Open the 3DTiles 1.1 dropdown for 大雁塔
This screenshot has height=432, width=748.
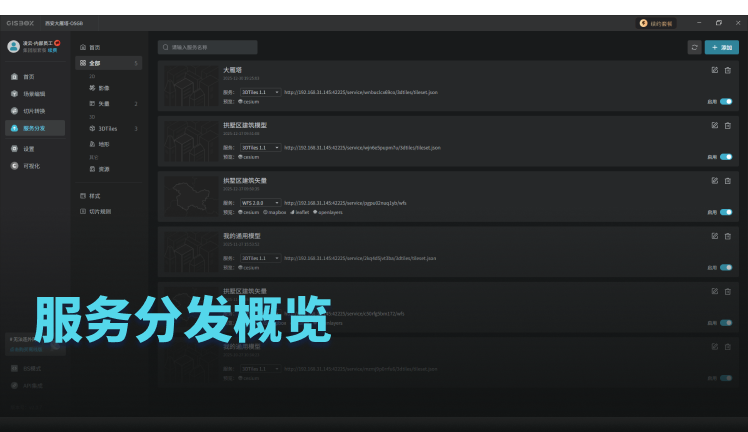(259, 92)
